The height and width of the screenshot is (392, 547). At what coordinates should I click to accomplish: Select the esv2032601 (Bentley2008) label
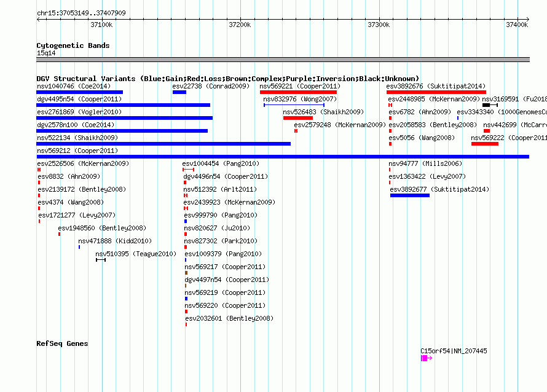pyautogui.click(x=229, y=318)
